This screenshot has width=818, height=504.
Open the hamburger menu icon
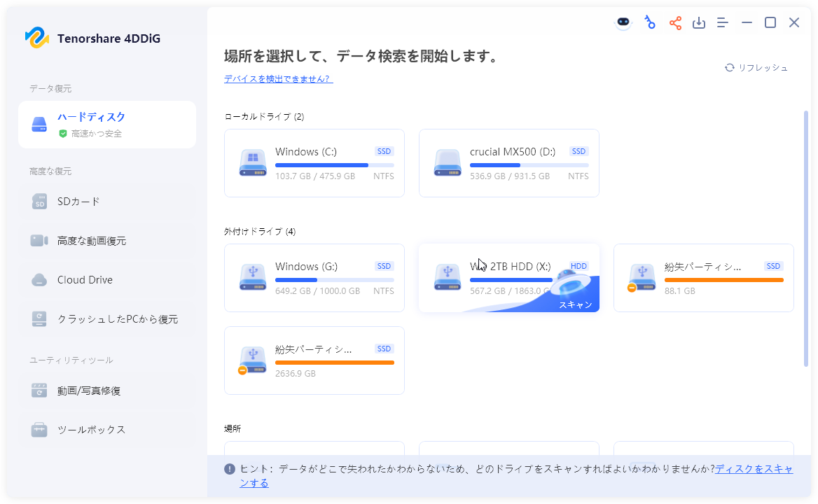[723, 23]
